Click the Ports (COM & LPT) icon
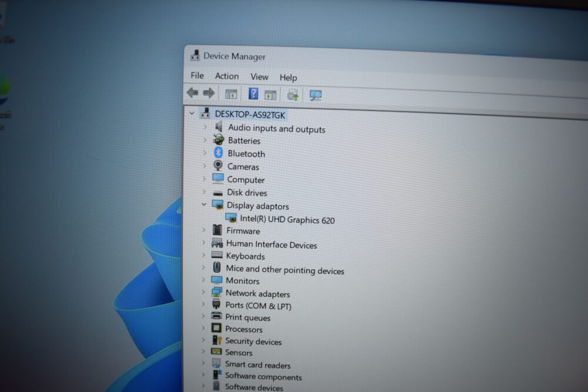 [216, 304]
